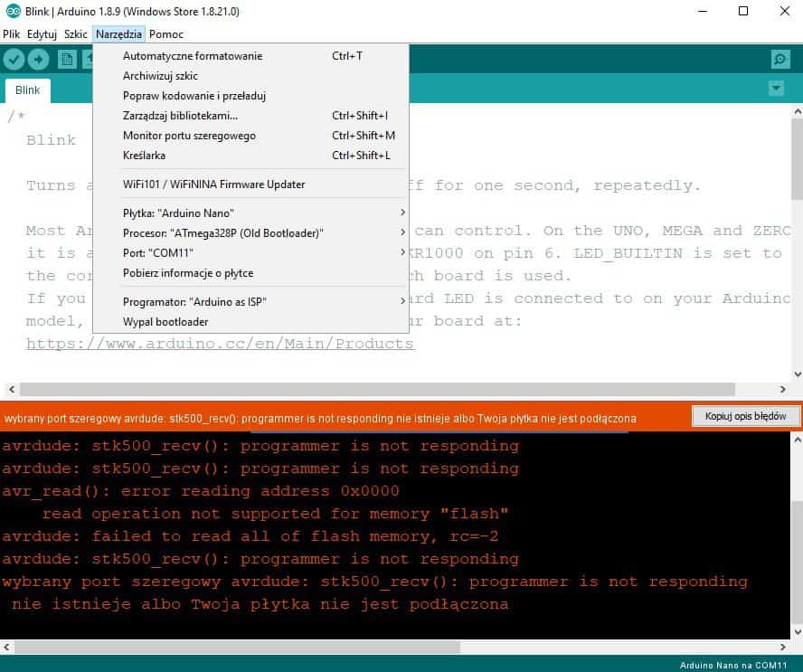Image resolution: width=803 pixels, height=672 pixels.
Task: Click "Arduino Nano na COM11" status text
Action: 732,665
